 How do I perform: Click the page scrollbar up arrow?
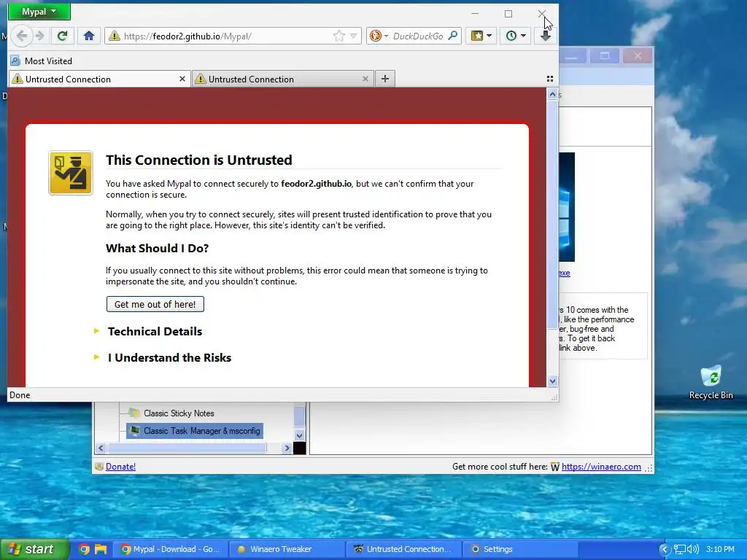pyautogui.click(x=552, y=94)
